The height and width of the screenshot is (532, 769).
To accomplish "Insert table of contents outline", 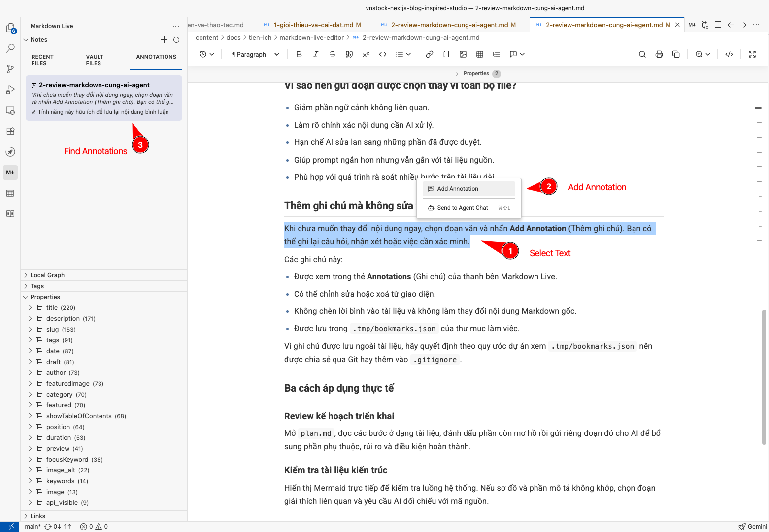I will 497,54.
